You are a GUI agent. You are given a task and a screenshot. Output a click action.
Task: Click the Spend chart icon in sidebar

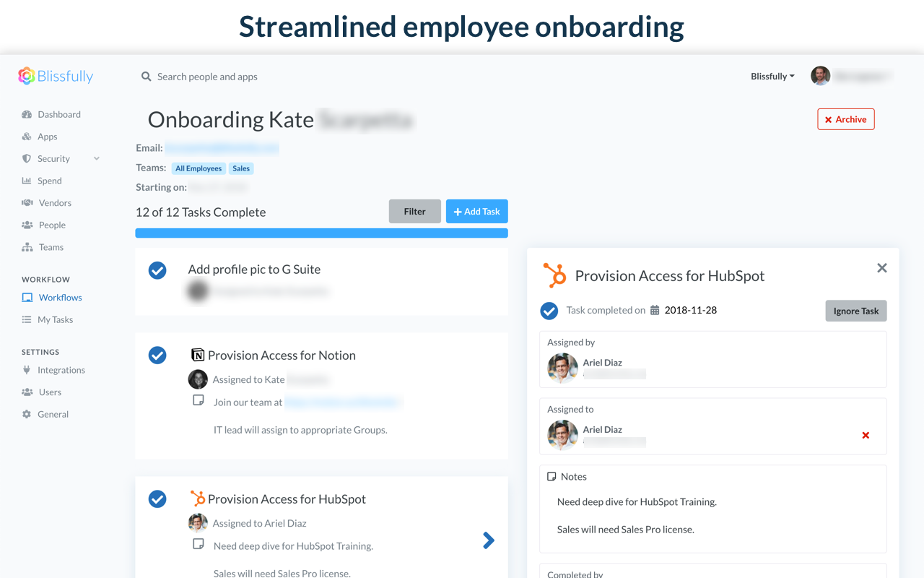27,181
